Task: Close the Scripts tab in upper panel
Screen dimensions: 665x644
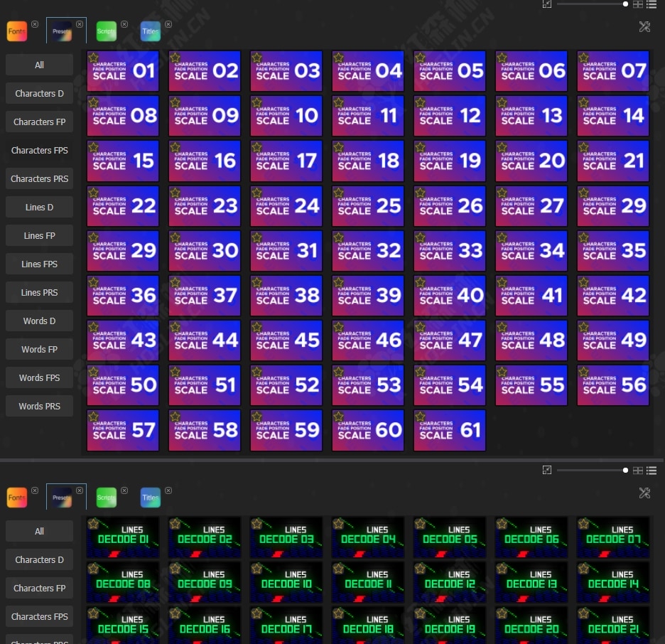Action: [x=124, y=24]
